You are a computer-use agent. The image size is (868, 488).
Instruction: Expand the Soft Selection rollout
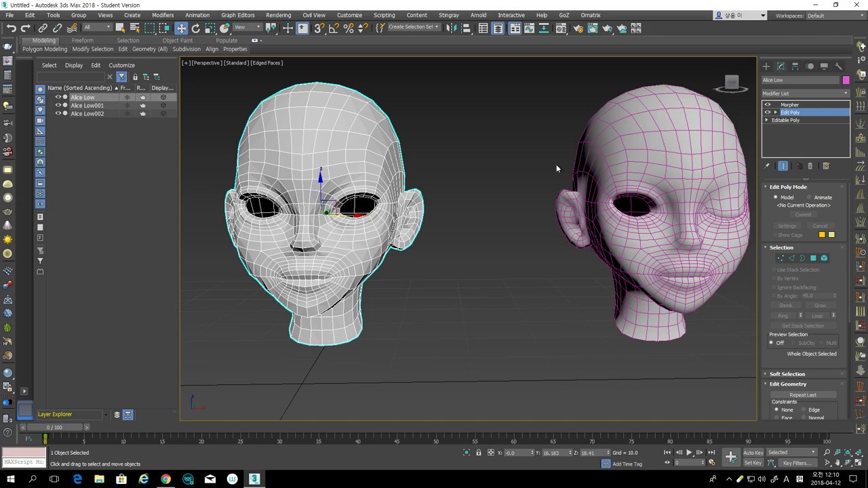(787, 374)
